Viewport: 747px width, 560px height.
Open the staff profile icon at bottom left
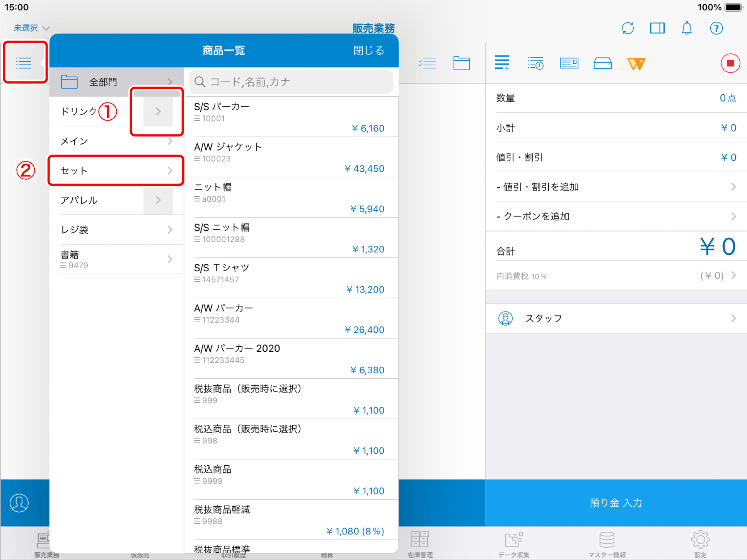pos(19,503)
